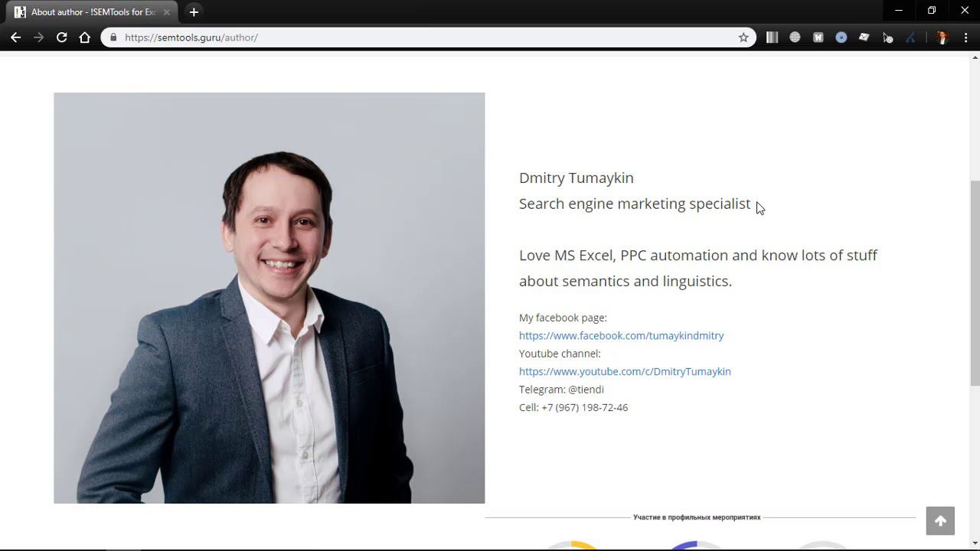Click the 'Telegram: @tiendi' line

tap(561, 390)
